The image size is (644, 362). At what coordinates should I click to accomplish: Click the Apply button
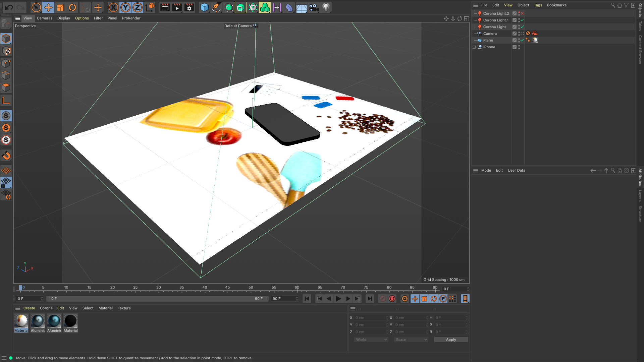451,340
